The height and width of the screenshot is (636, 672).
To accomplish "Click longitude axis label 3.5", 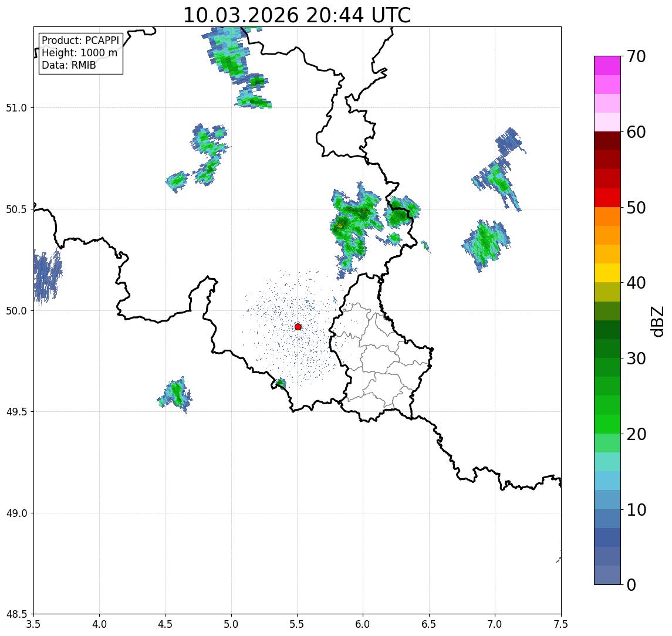I will click(x=33, y=624).
